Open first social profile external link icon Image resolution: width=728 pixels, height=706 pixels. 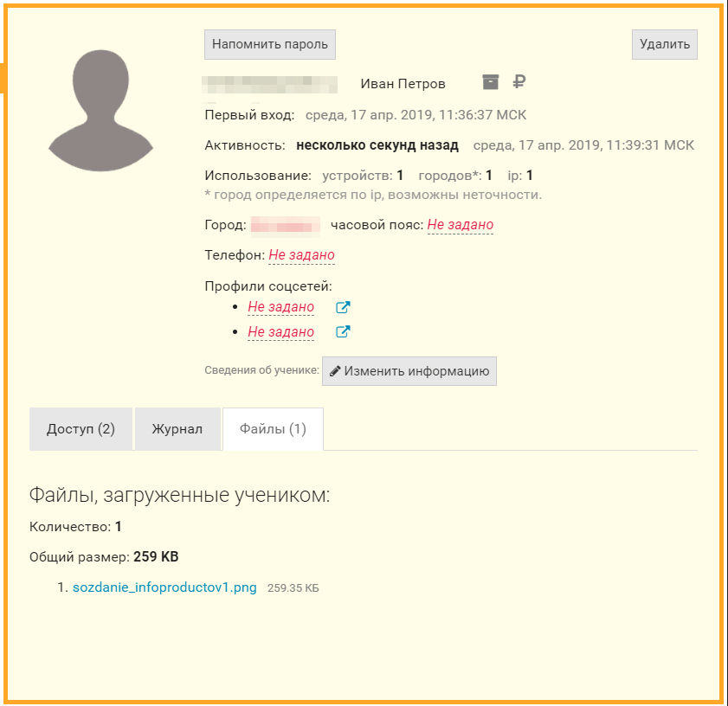(x=343, y=307)
